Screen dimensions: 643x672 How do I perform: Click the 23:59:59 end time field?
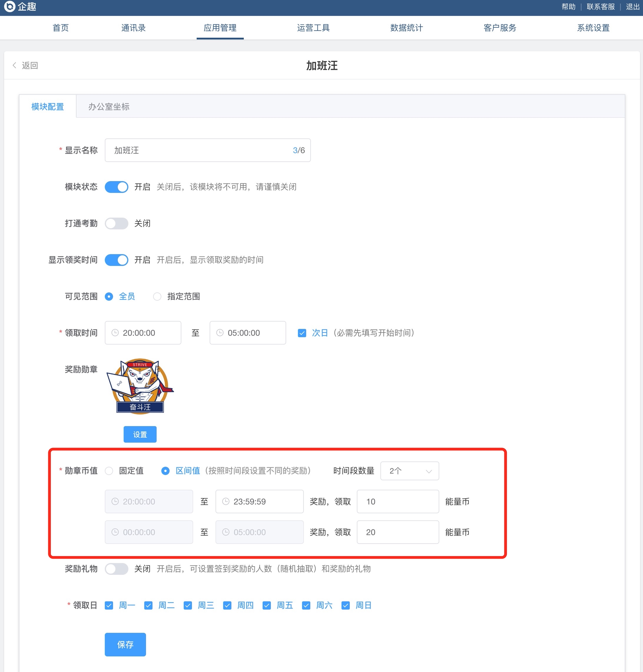click(x=259, y=501)
